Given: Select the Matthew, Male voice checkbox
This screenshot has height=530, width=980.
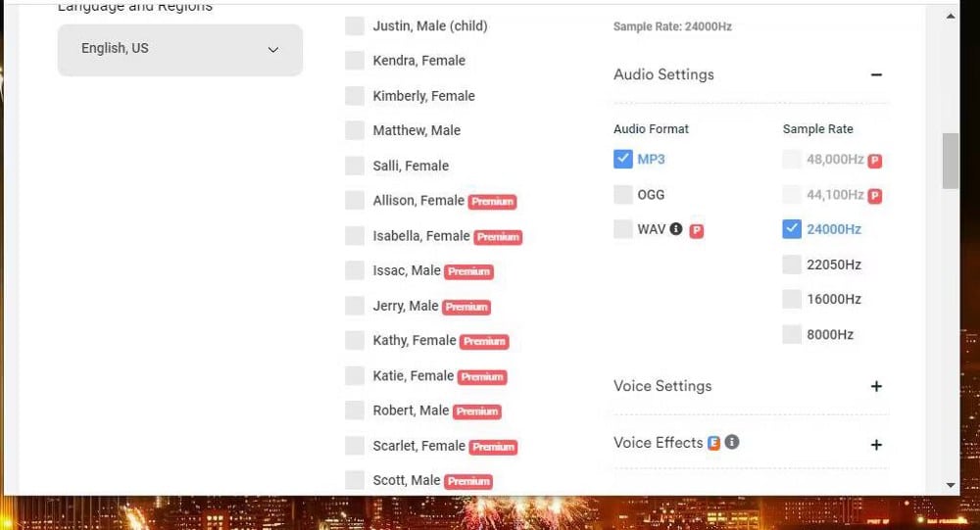Looking at the screenshot, I should (355, 130).
